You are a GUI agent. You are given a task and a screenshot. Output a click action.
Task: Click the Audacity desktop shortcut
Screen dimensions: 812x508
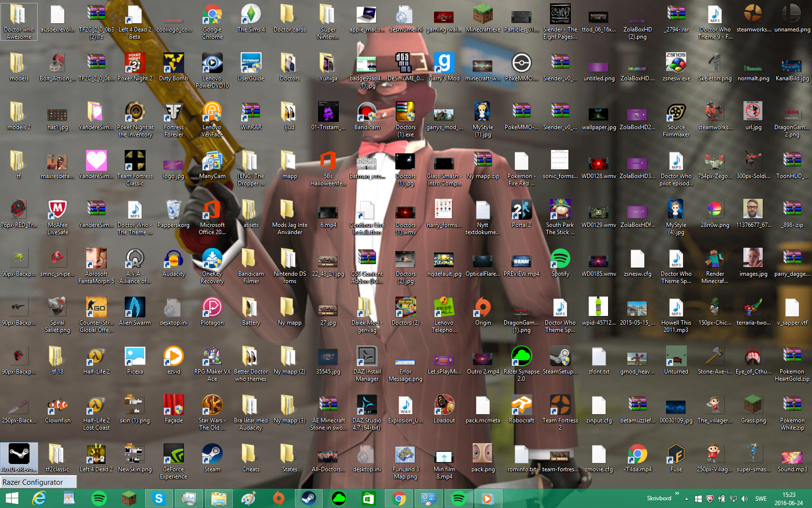point(174,263)
